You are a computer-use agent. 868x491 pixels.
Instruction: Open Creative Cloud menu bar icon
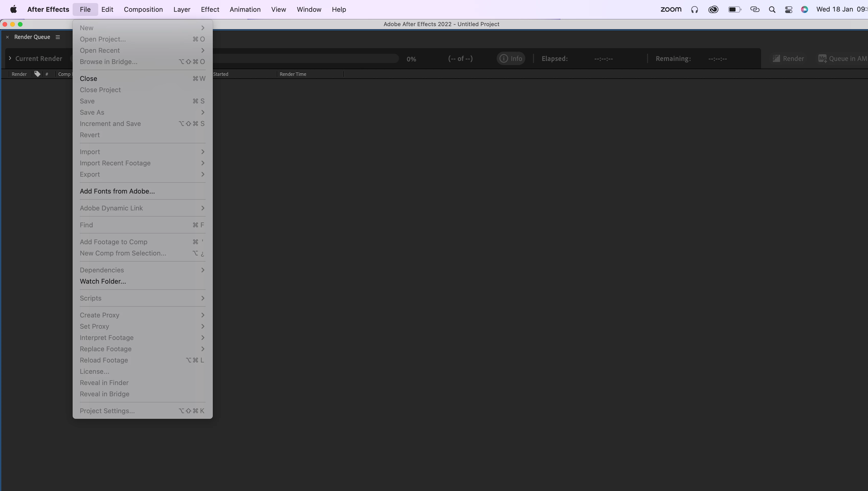click(713, 9)
